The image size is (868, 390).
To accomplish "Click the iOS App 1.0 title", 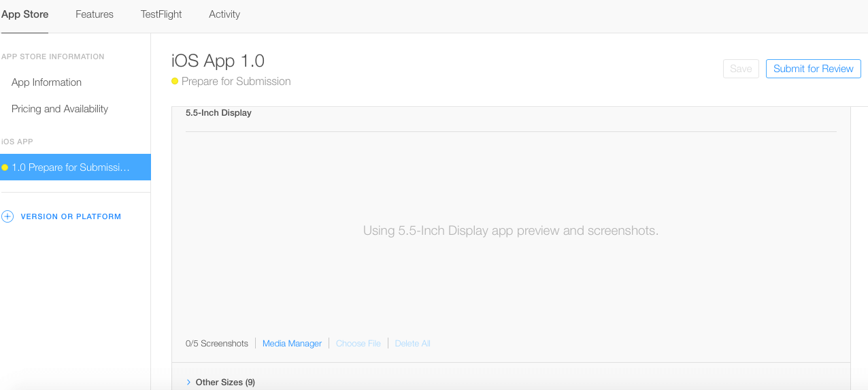I will click(x=218, y=61).
